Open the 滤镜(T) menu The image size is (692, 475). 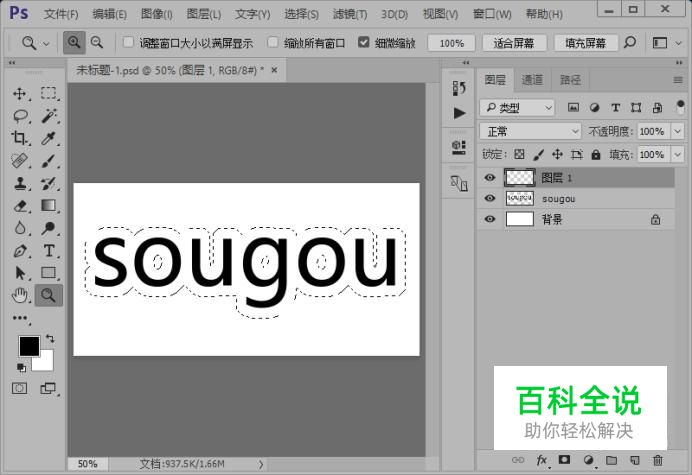tap(350, 14)
